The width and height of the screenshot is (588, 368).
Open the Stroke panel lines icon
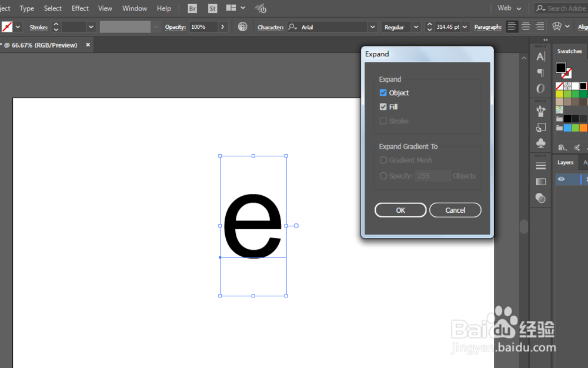click(540, 166)
